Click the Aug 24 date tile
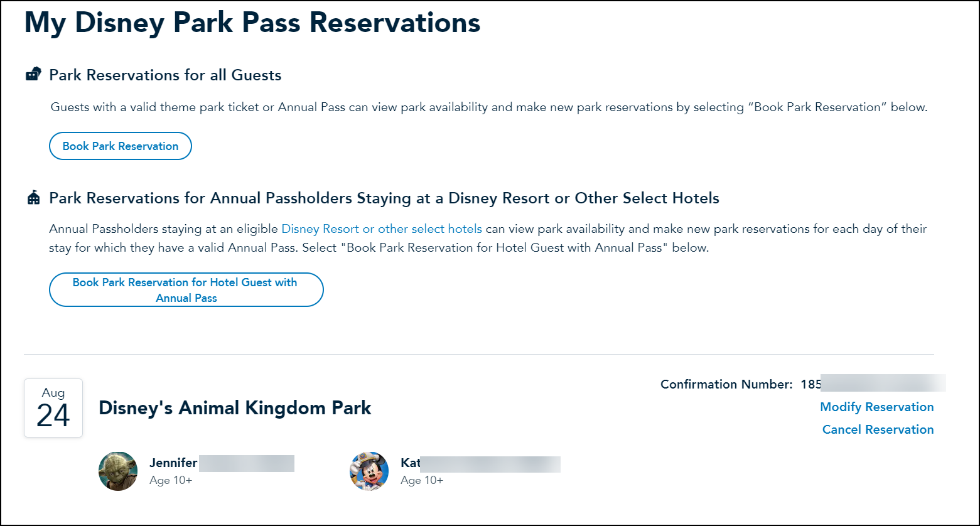This screenshot has height=526, width=980. tap(53, 407)
